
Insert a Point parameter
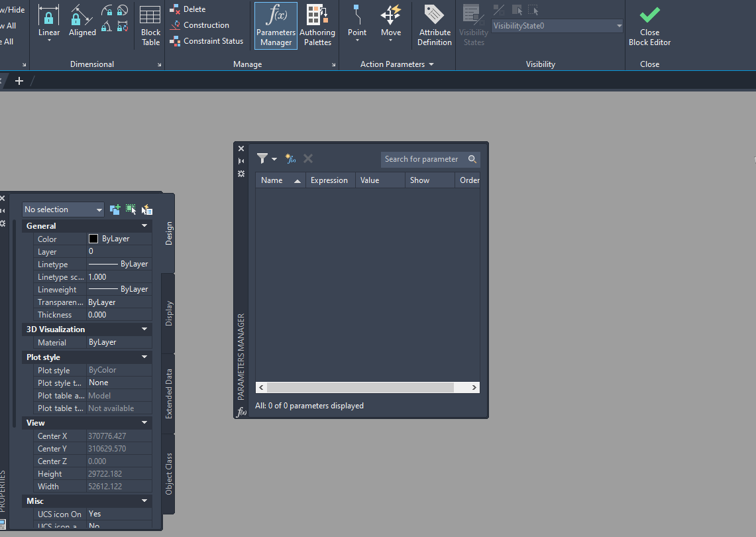point(357,22)
